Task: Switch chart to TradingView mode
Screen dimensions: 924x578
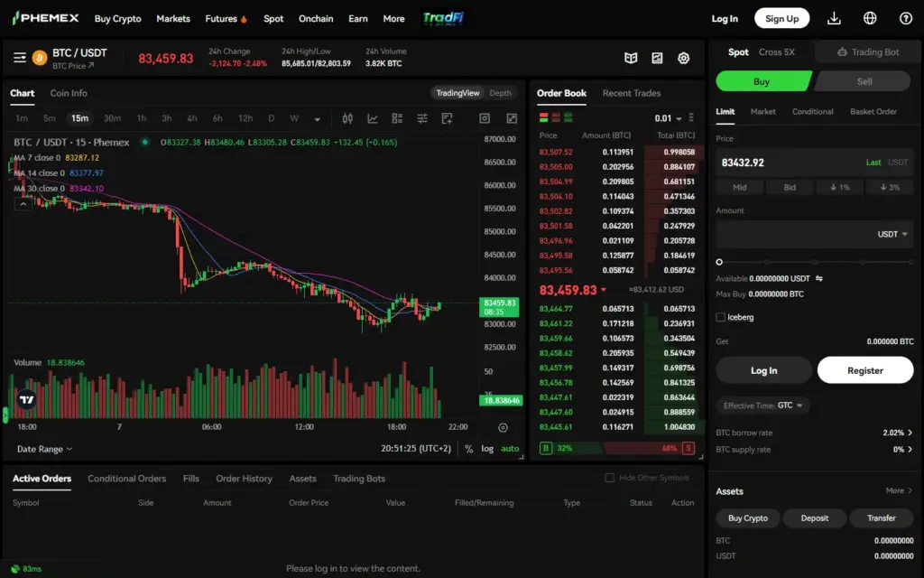Action: pos(457,93)
